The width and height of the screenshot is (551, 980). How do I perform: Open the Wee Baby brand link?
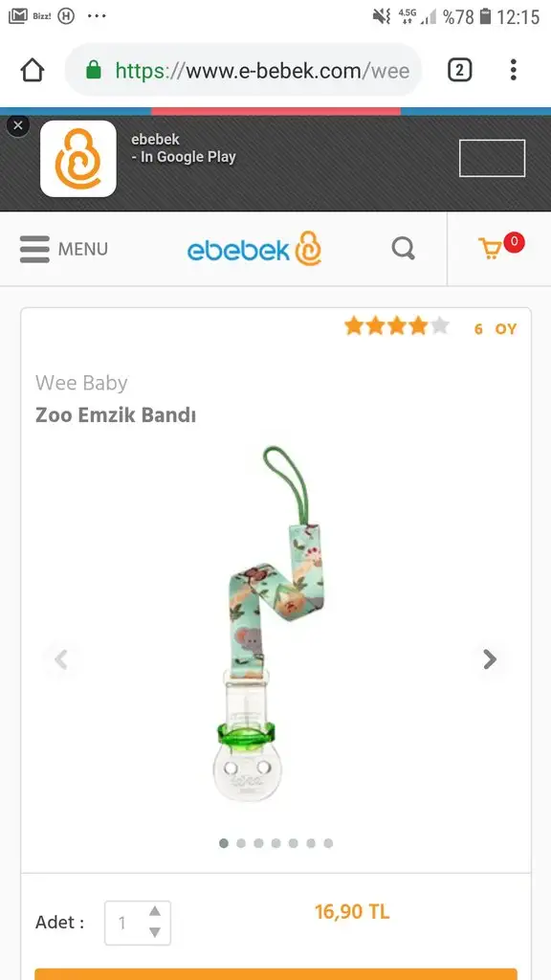point(82,383)
